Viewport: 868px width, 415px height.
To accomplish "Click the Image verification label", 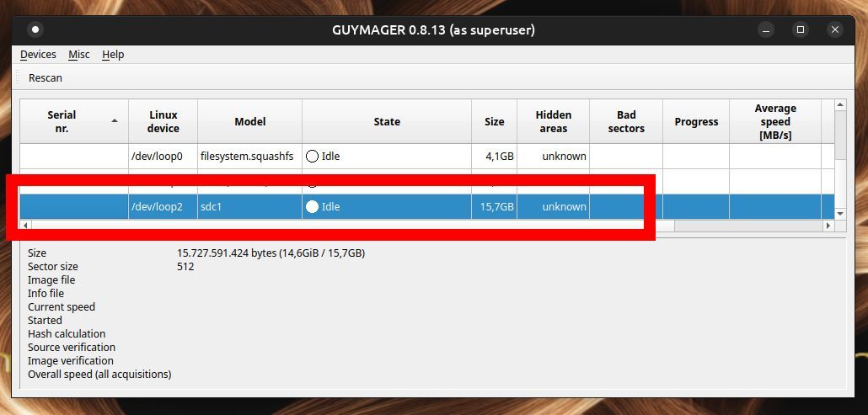I will pyautogui.click(x=70, y=360).
